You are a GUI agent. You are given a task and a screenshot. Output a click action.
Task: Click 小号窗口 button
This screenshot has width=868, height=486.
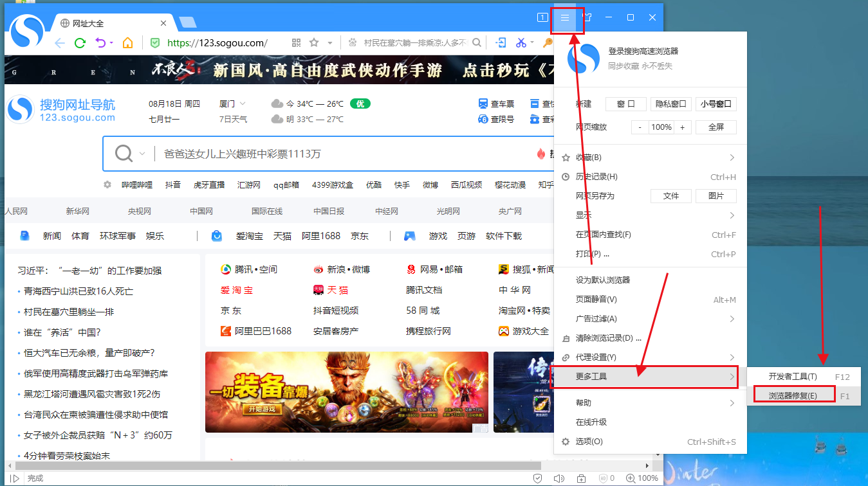pos(716,104)
